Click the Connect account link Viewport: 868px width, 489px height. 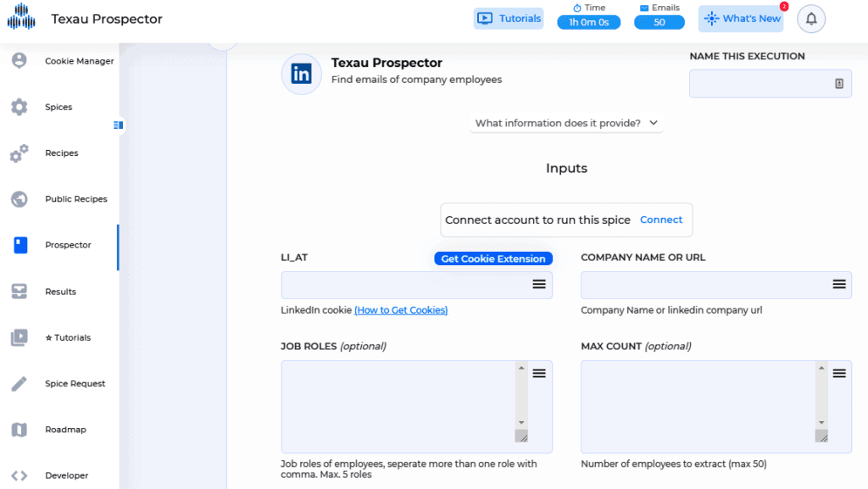pyautogui.click(x=661, y=219)
